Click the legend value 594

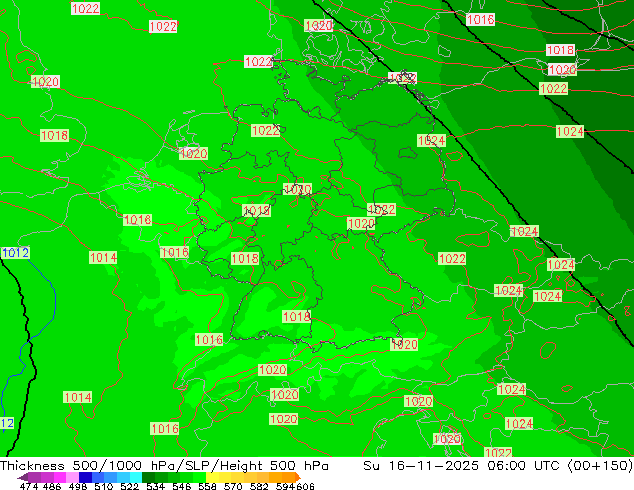pyautogui.click(x=285, y=486)
